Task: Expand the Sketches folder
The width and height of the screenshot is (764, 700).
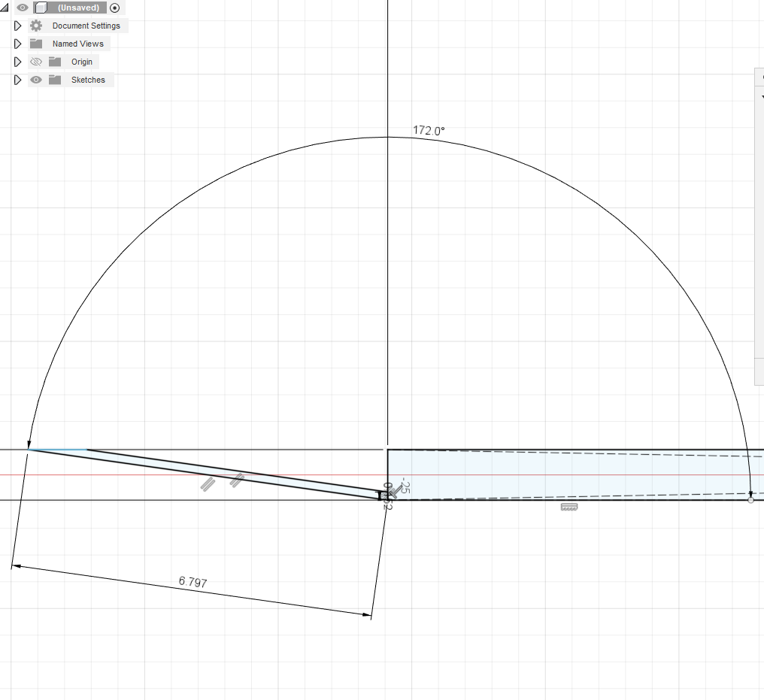Action: pos(17,80)
